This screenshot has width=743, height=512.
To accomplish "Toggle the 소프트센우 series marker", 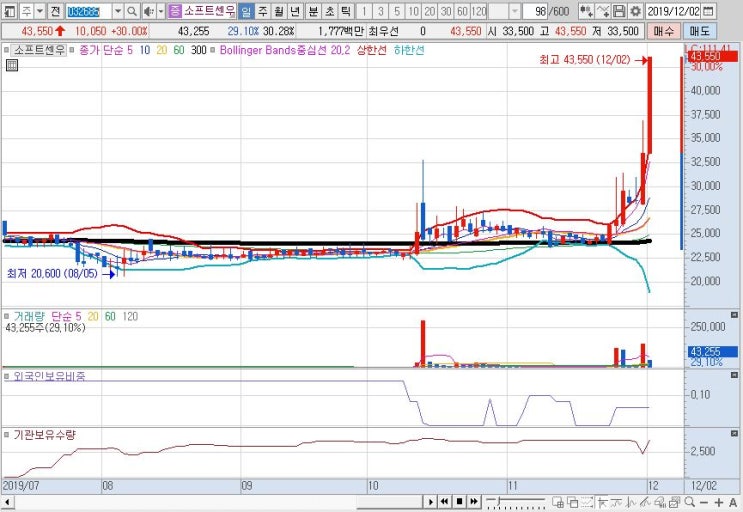I will (x=6, y=50).
